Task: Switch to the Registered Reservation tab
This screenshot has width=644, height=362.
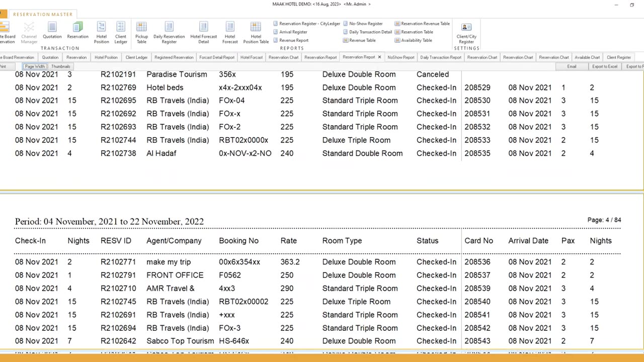Action: pos(174,57)
